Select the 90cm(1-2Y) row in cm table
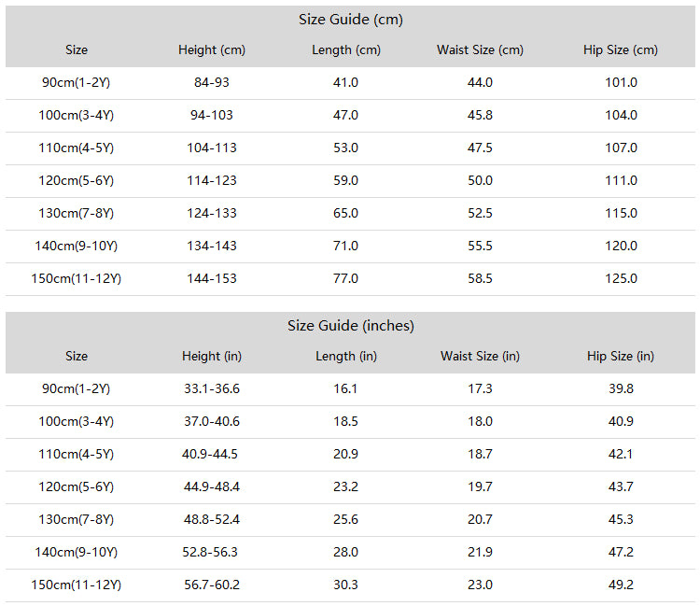 [x=350, y=83]
